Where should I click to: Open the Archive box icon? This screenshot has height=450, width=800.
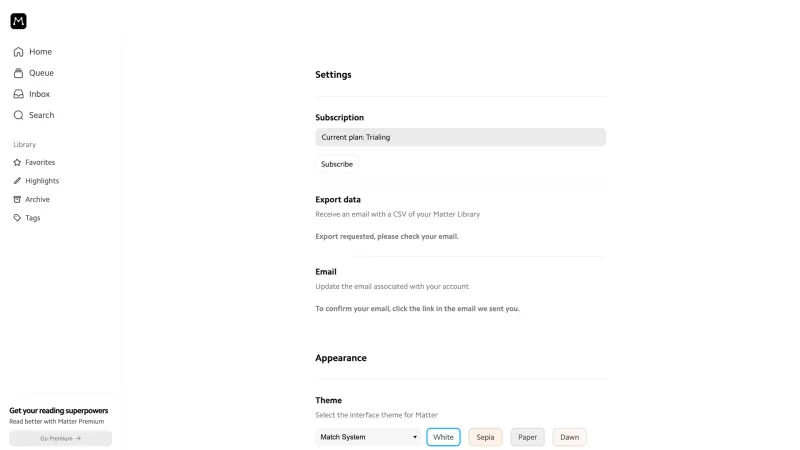click(x=17, y=199)
